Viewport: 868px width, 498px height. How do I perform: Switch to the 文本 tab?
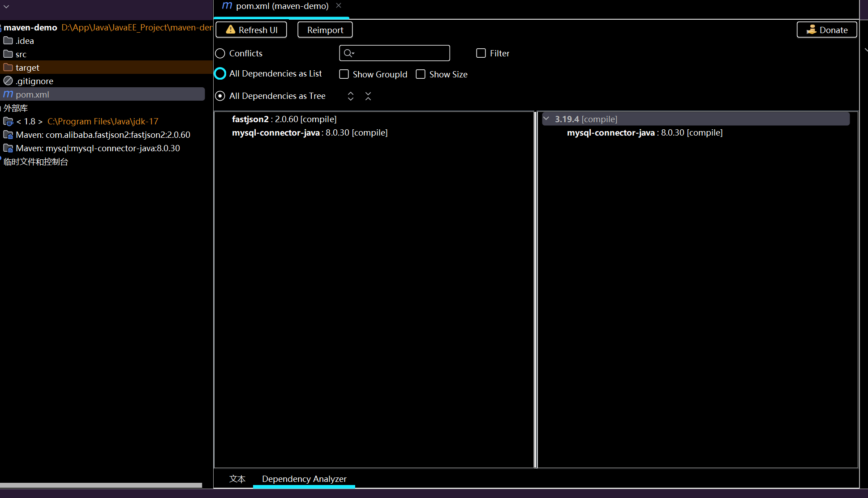tap(237, 479)
